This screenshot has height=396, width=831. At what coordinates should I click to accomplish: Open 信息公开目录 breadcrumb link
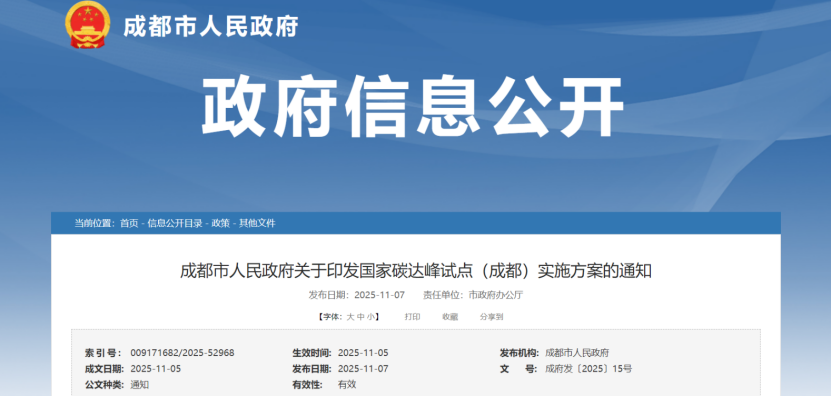click(175, 223)
